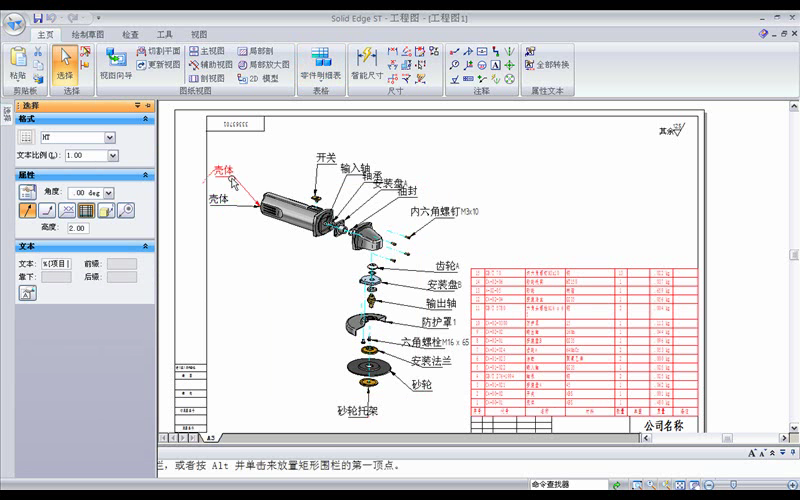800x500 pixels.
Task: Click the break line leader property button
Action: [47, 210]
